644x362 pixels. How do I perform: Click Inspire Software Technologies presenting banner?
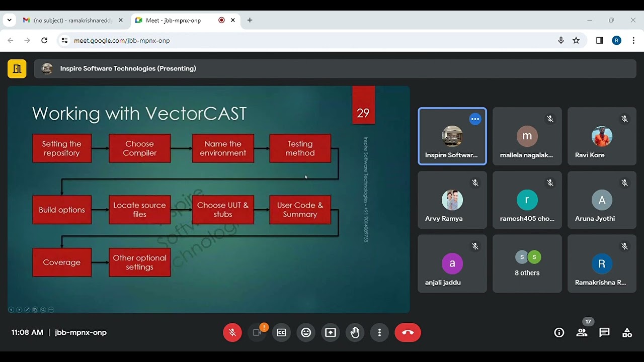[335, 68]
